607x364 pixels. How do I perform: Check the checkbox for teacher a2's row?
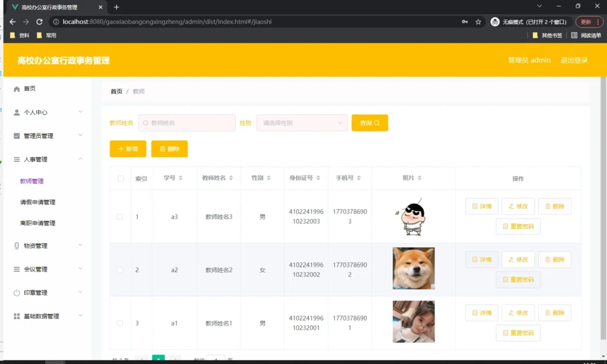point(120,269)
